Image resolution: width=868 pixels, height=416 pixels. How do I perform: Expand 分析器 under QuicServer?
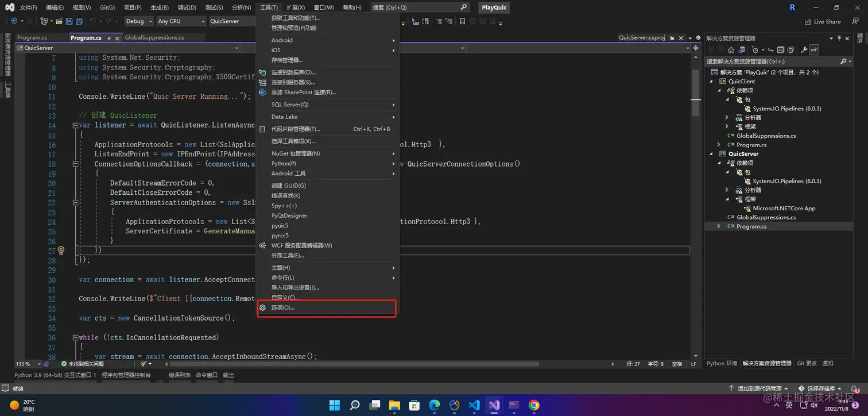[727, 190]
